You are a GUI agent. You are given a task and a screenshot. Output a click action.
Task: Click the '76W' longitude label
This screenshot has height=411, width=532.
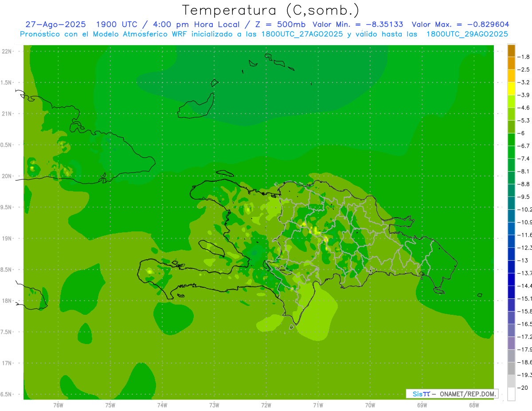(x=58, y=405)
